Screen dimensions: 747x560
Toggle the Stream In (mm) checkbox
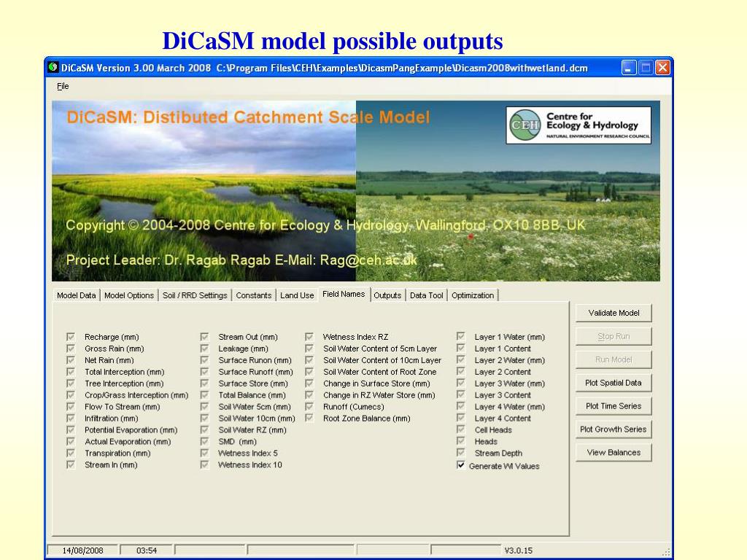(x=71, y=464)
